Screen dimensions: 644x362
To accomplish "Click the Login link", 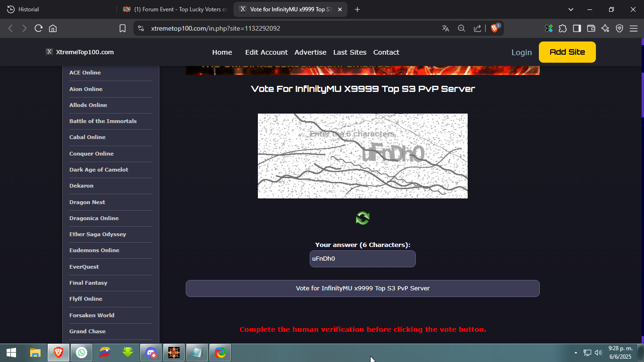I will pyautogui.click(x=521, y=52).
